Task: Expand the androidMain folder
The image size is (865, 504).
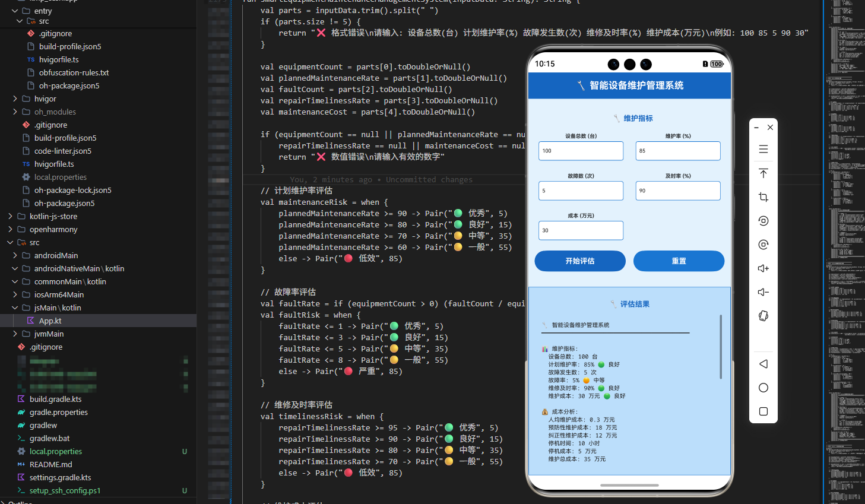Action: point(15,255)
